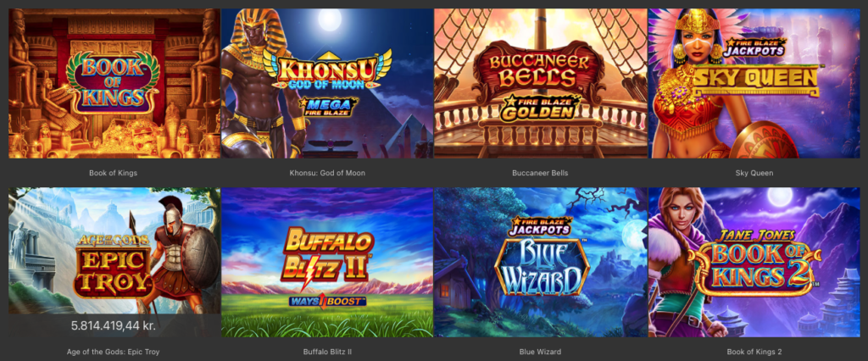Click the Buffalo Blitz II caption text

327,352
